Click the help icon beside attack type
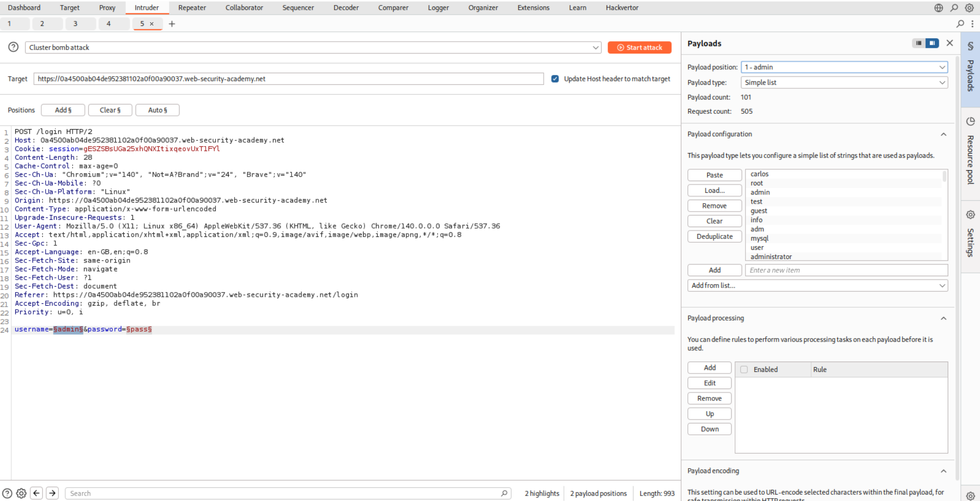This screenshot has width=980, height=501. (x=13, y=47)
